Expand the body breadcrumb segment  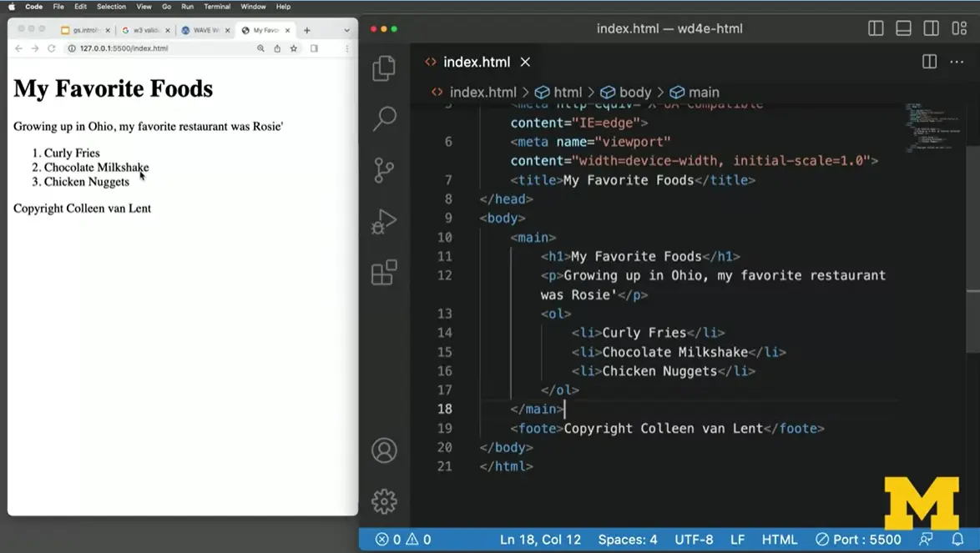point(626,93)
